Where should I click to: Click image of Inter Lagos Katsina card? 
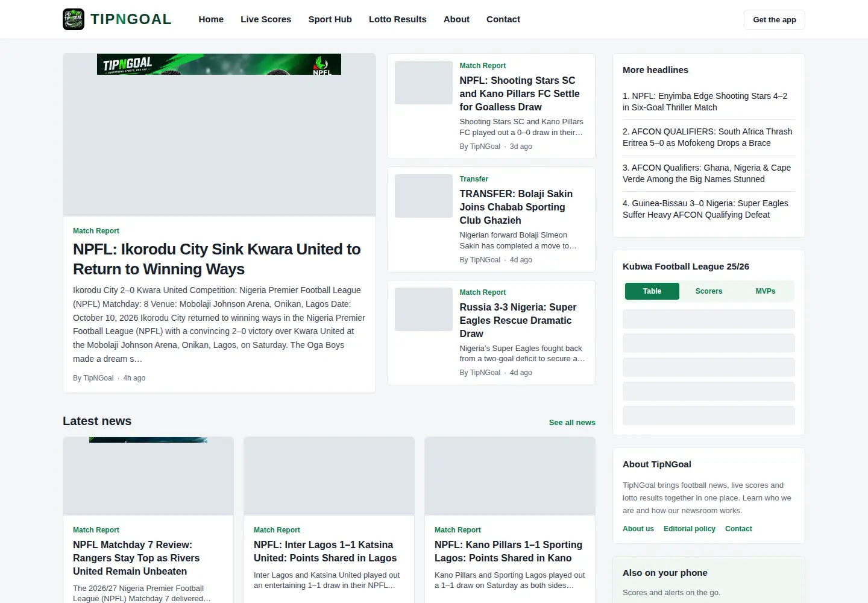329,476
